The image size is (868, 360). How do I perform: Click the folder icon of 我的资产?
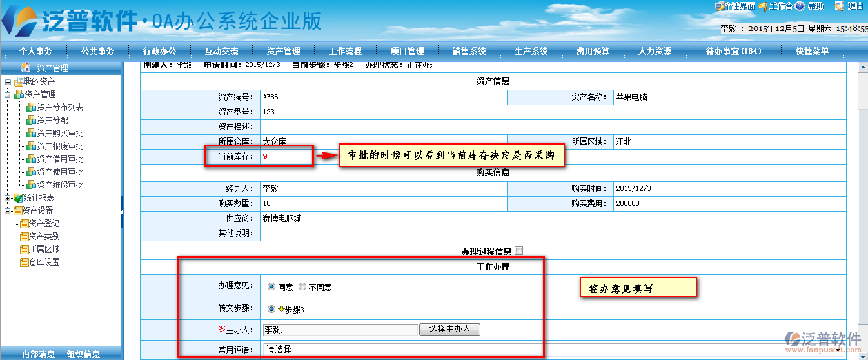[x=19, y=82]
